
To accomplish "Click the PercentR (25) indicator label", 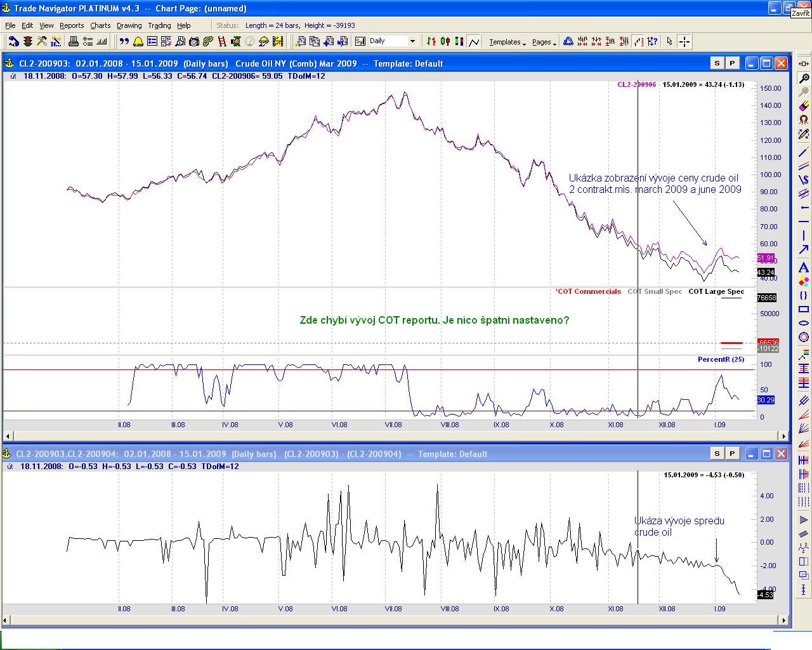I will click(721, 359).
